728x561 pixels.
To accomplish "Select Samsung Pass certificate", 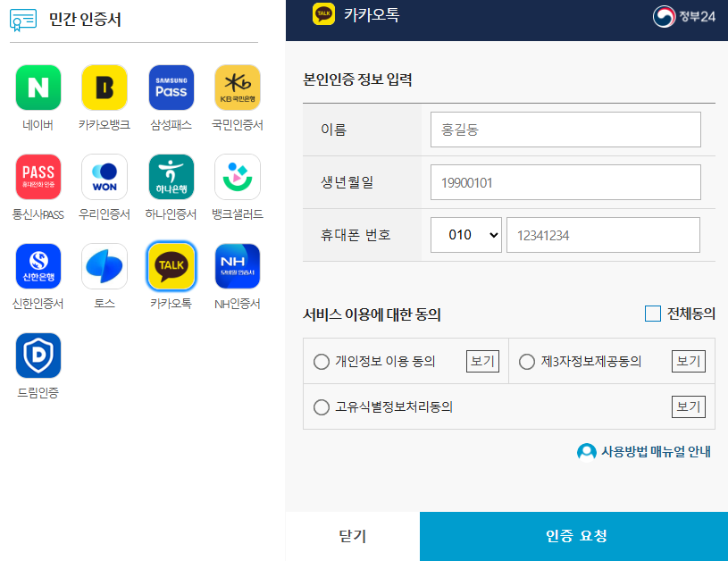I will [x=172, y=88].
